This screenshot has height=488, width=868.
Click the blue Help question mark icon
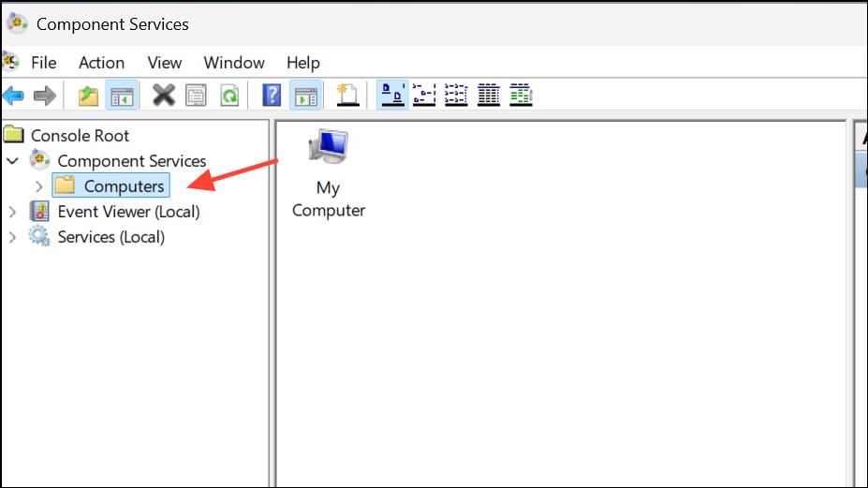(272, 95)
